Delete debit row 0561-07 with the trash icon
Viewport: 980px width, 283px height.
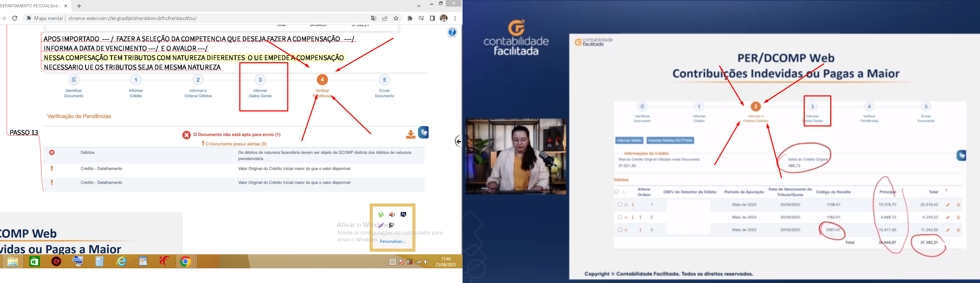958,230
